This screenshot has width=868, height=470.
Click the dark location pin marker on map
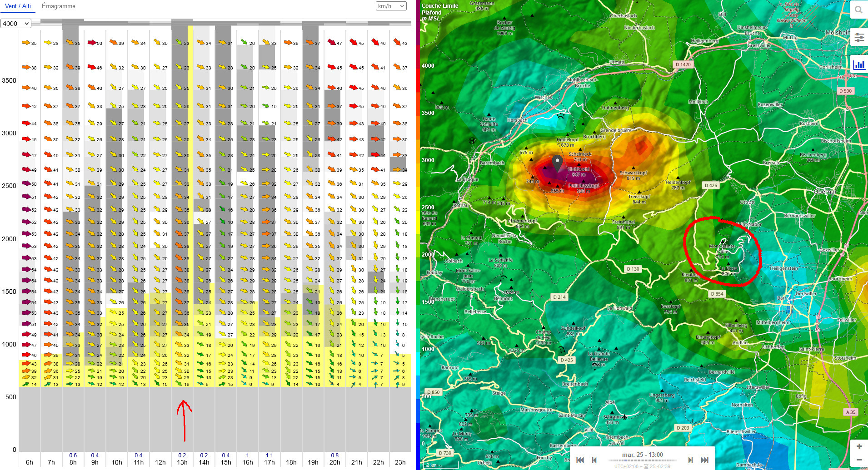coord(557,162)
